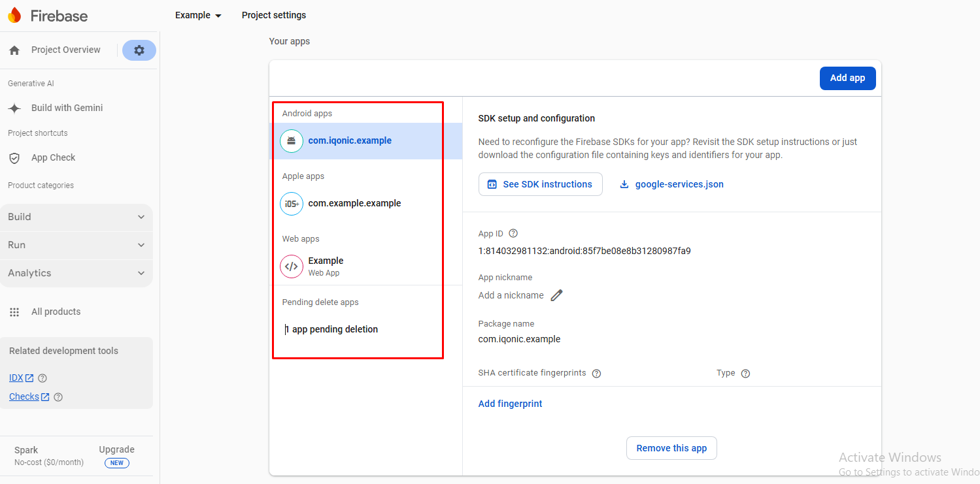The image size is (980, 484).
Task: Open All products page
Action: tap(56, 312)
